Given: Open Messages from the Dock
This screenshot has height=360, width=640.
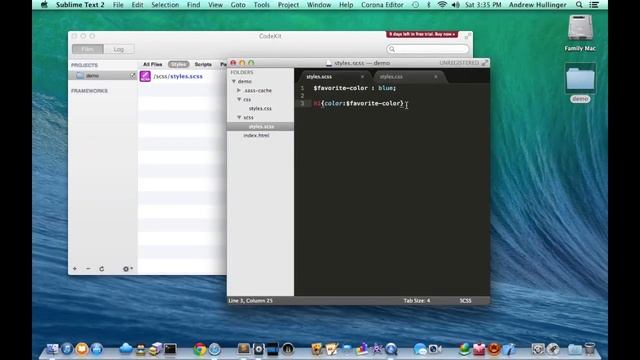Looking at the screenshot, I should click(420, 349).
